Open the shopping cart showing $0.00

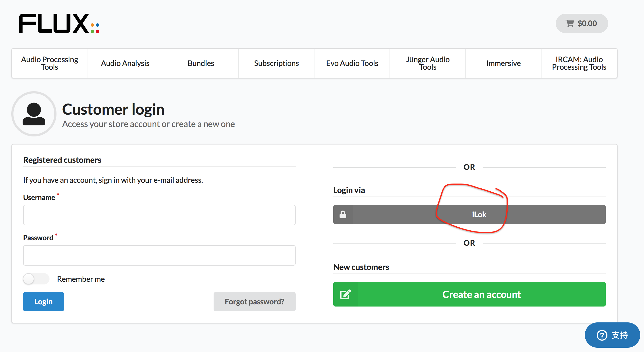coord(582,23)
